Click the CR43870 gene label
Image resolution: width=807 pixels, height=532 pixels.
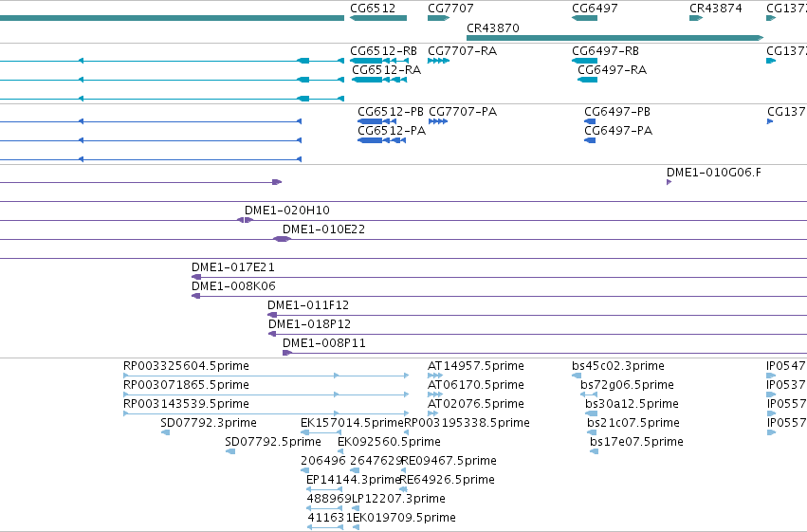click(x=492, y=28)
